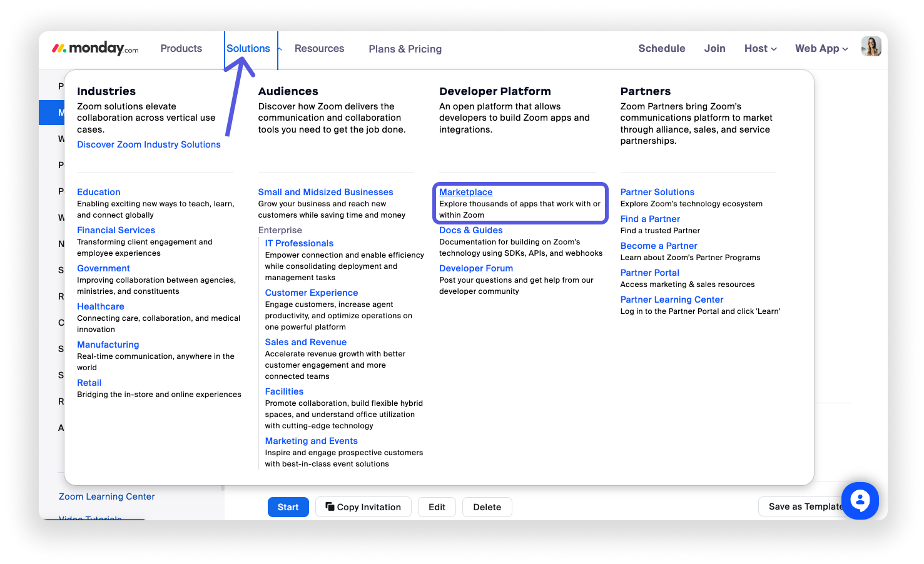The image size is (924, 564).
Task: Open the Education industry link
Action: coord(99,192)
